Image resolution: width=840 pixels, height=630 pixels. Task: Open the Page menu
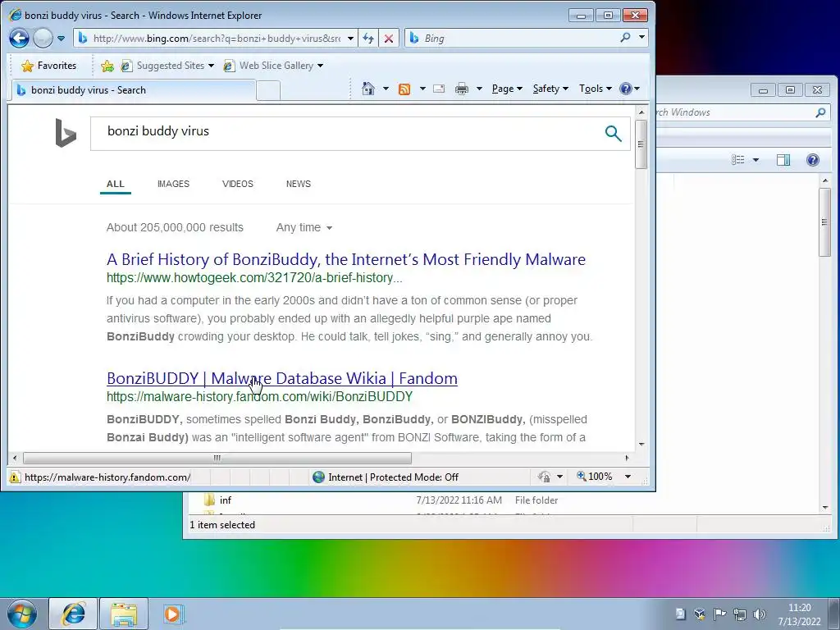[x=507, y=89]
